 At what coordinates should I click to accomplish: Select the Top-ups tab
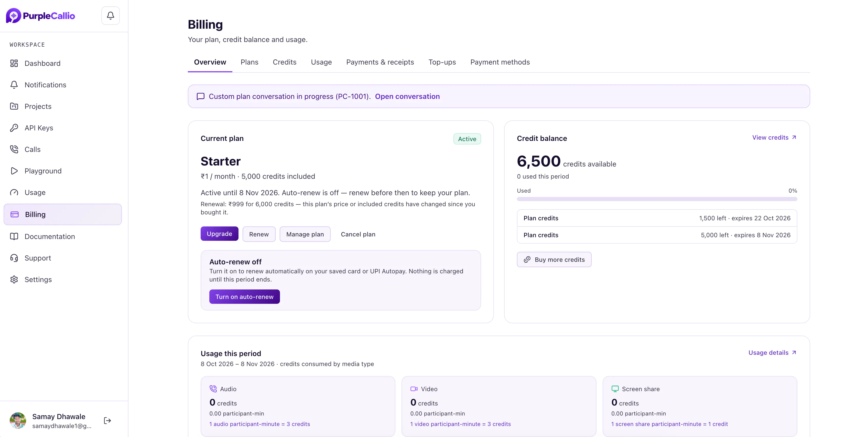pos(442,62)
